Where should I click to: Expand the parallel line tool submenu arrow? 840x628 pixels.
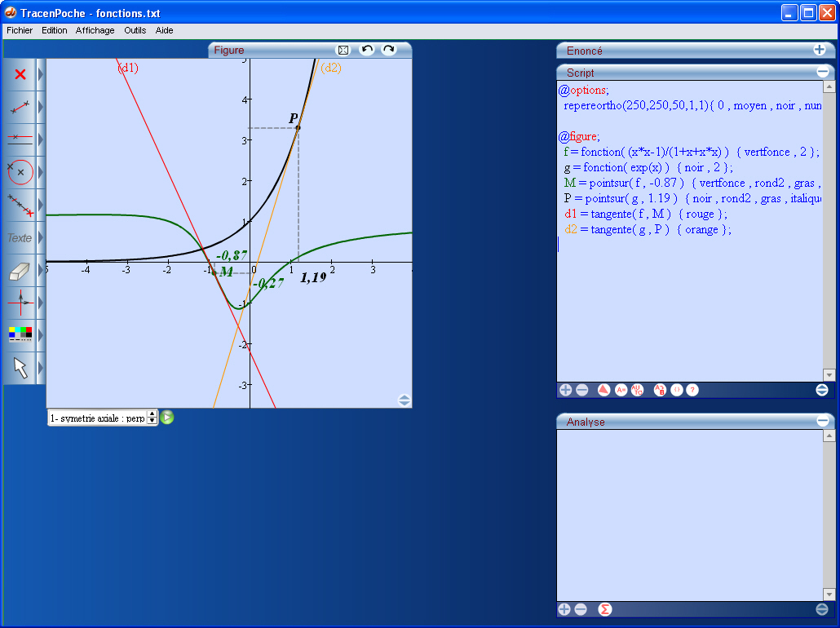point(41,139)
